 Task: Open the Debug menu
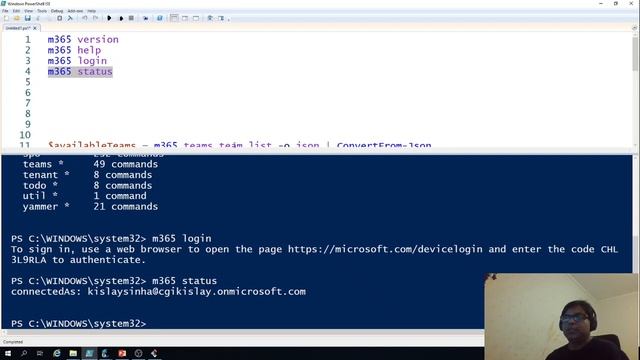(57, 11)
